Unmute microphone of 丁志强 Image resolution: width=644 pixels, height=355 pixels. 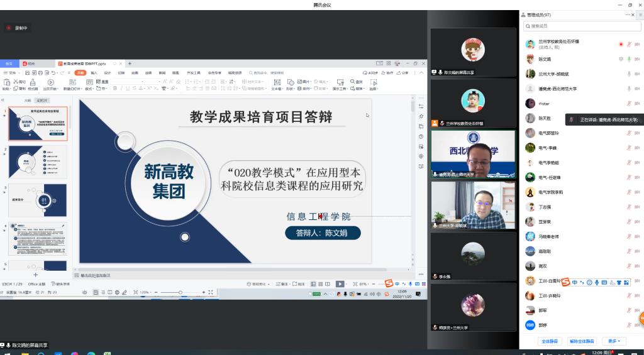click(629, 207)
